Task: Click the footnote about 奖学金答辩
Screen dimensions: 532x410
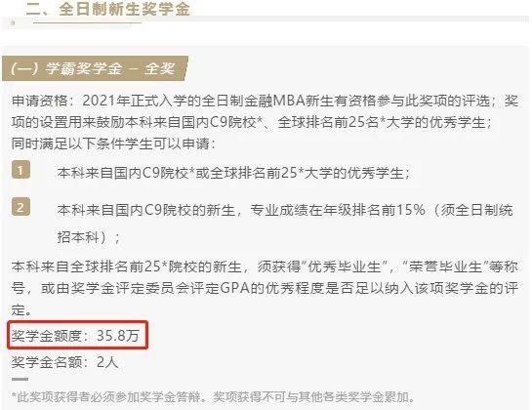Action: [x=213, y=396]
